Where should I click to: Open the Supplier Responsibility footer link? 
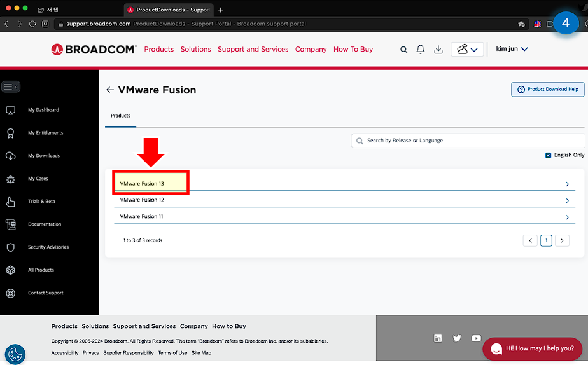(129, 353)
